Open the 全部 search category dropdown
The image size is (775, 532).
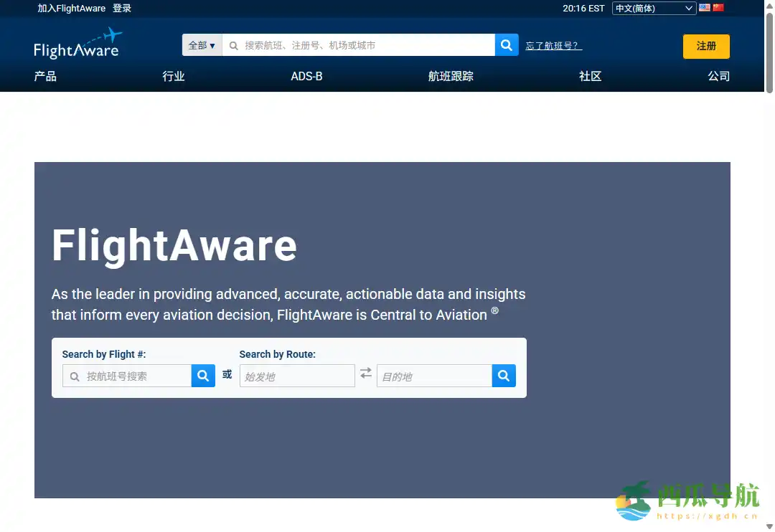[x=202, y=44]
